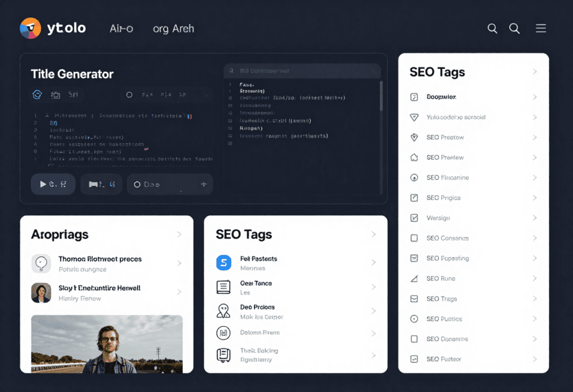Tick the checkbox beside SEO Consance

(414, 238)
